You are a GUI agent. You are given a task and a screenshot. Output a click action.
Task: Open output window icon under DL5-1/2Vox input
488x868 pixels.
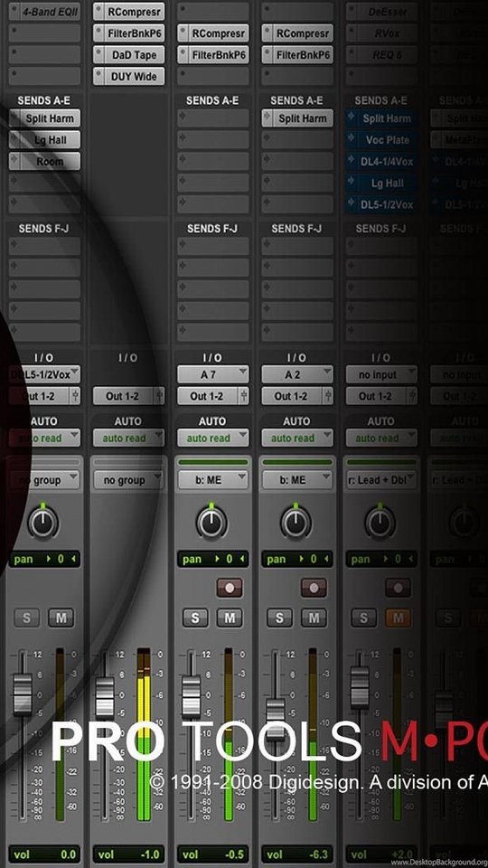[76, 396]
